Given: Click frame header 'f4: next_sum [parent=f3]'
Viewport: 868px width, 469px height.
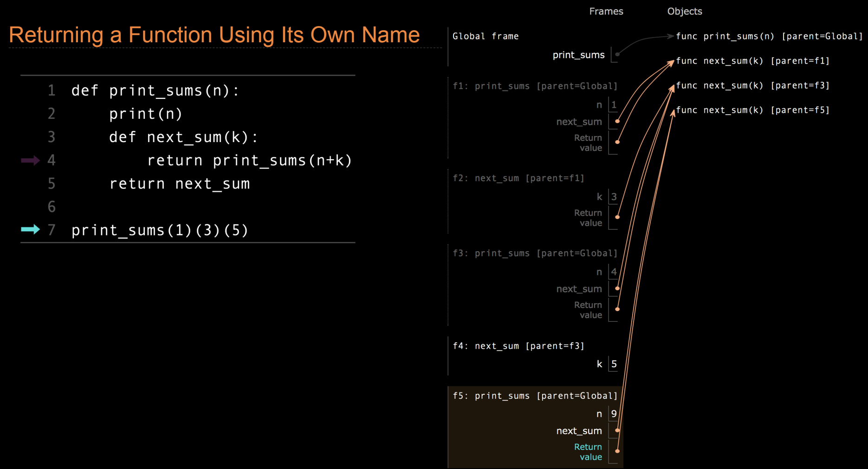Looking at the screenshot, I should (x=518, y=346).
